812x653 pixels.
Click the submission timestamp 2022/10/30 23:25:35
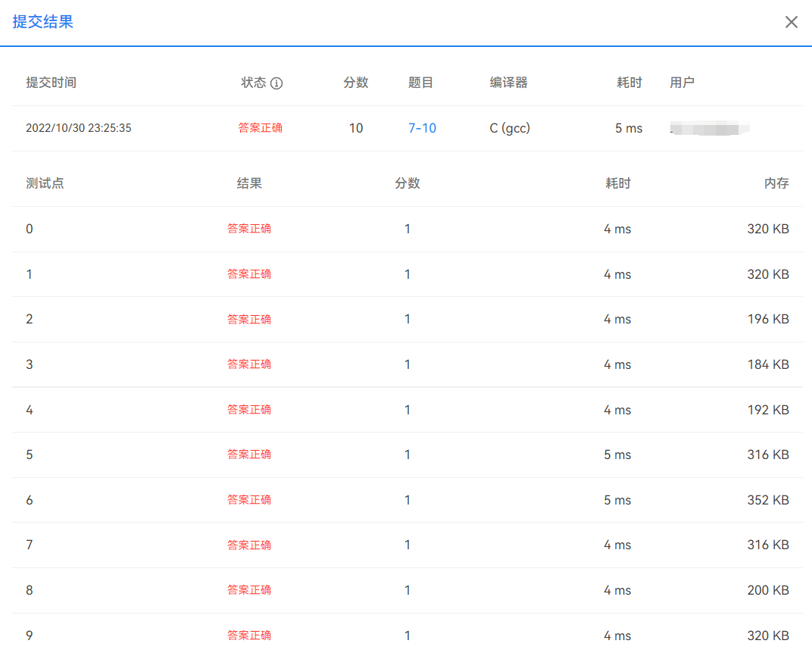pyautogui.click(x=79, y=128)
